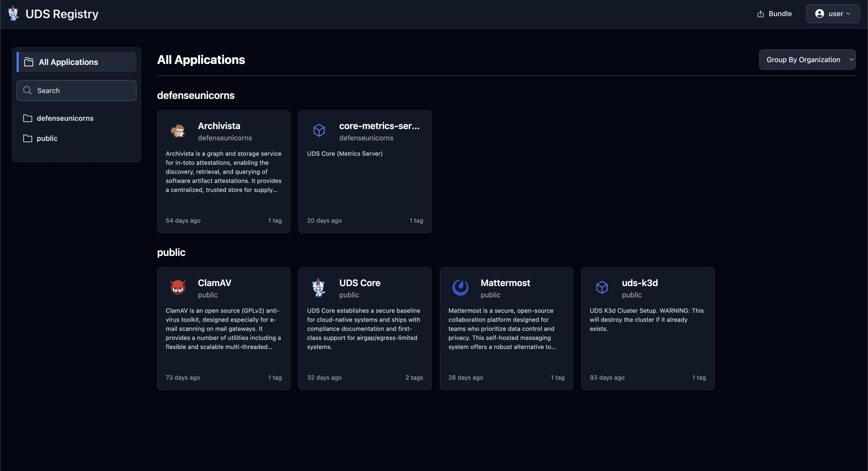Open the Group By Organization dropdown
868x471 pixels.
coord(807,59)
